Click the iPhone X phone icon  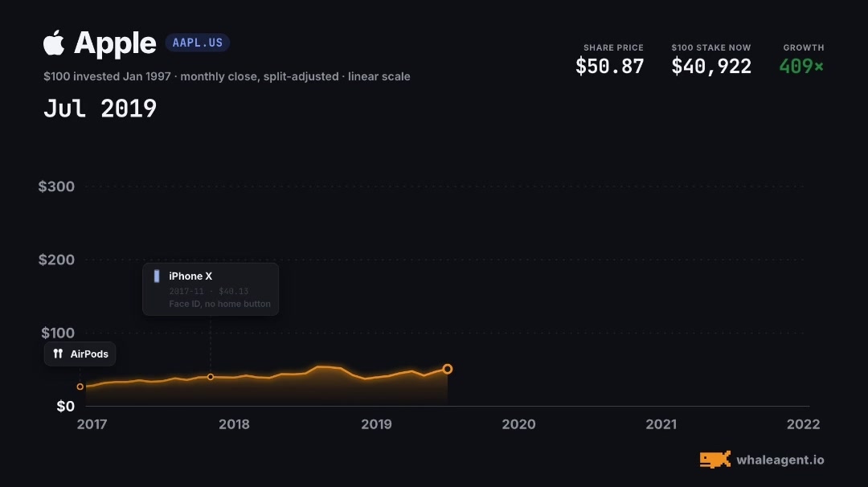click(x=157, y=276)
